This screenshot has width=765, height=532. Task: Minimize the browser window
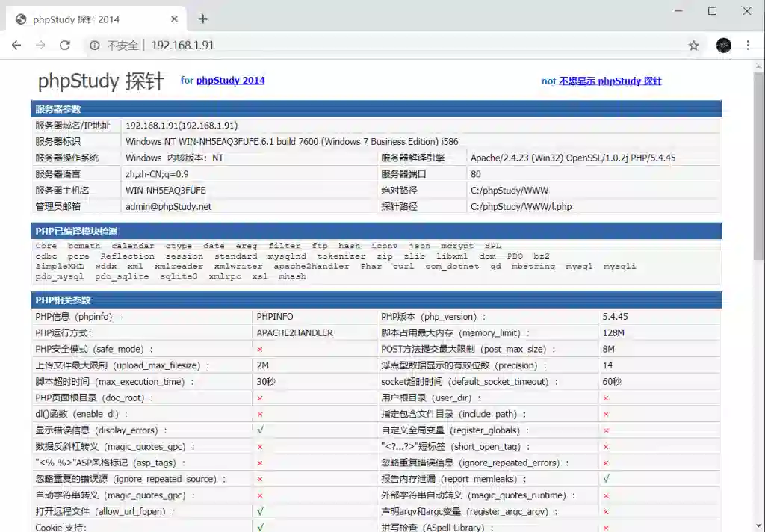678,10
